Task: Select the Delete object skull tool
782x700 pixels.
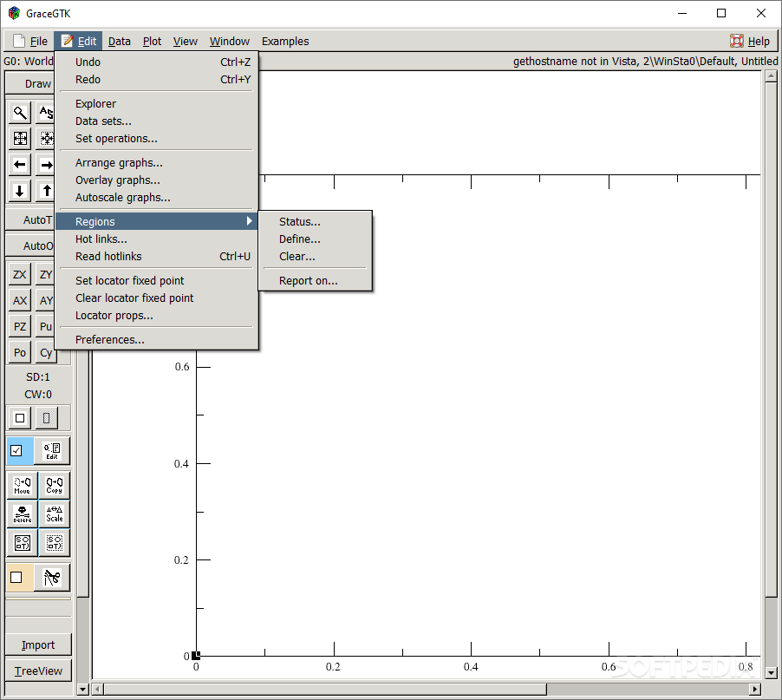Action: click(x=22, y=514)
